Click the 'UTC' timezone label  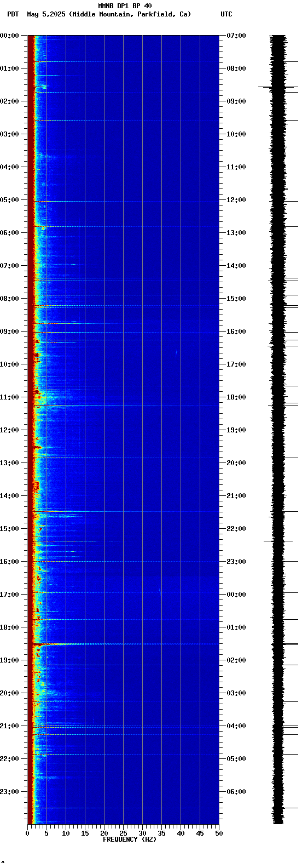226,14
